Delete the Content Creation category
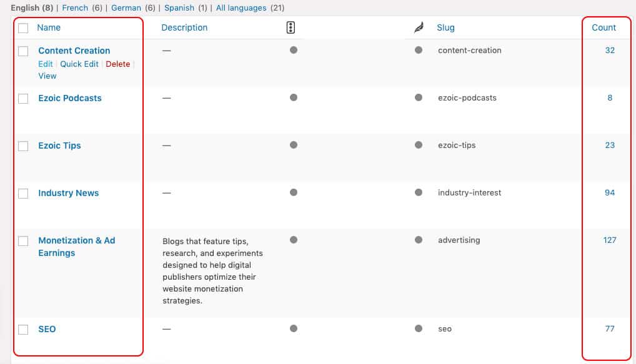This screenshot has height=364, width=636. pos(117,64)
